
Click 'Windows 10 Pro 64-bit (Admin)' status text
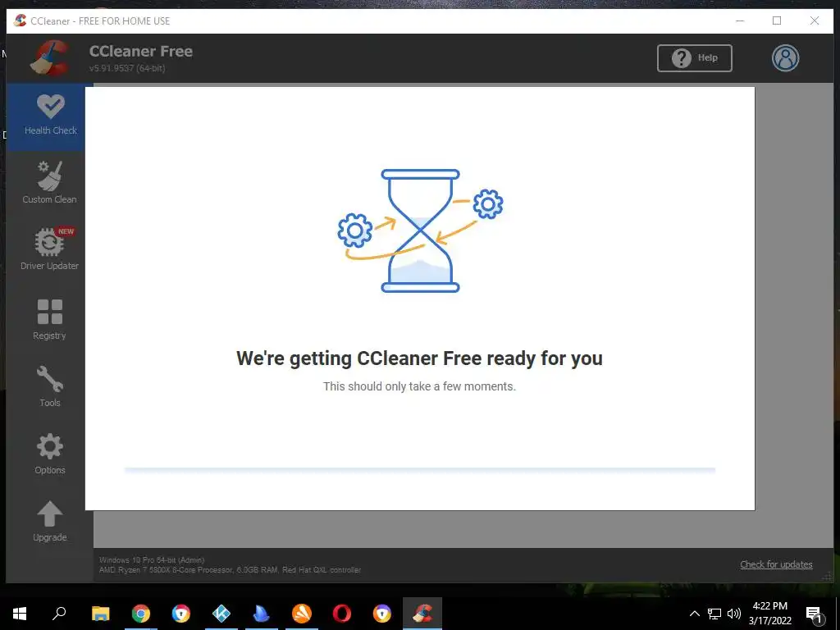[152, 559]
